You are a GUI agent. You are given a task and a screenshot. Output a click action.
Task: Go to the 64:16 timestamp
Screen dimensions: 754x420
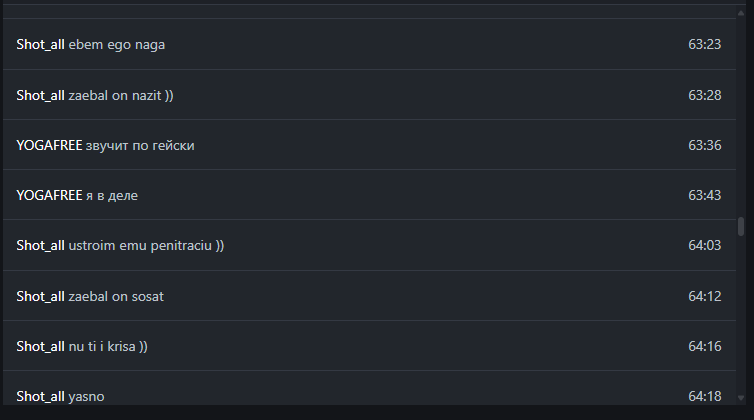click(704, 346)
